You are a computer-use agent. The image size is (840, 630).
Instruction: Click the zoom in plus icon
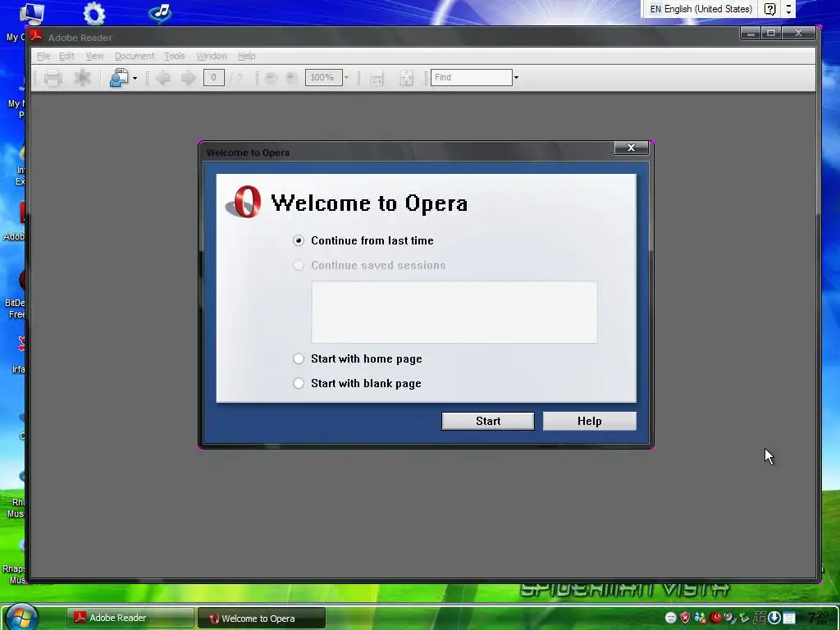(x=291, y=78)
